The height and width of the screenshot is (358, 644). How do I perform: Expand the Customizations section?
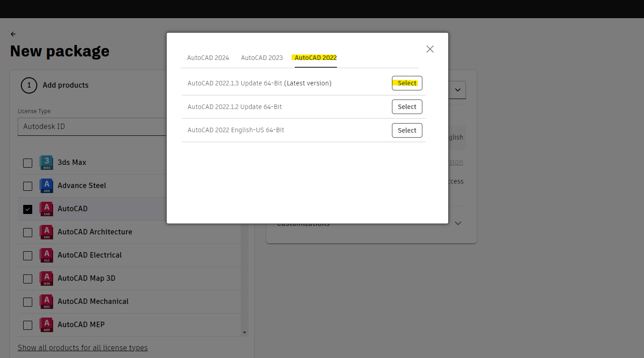click(458, 223)
